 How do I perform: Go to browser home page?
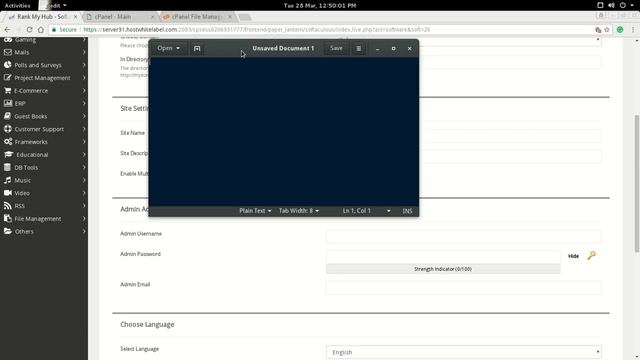[x=41, y=29]
